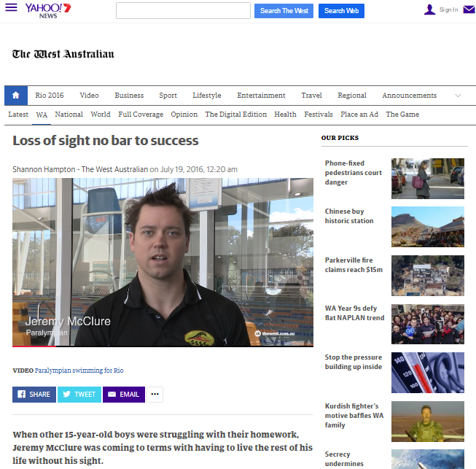
Task: Email the article using EMAIL button
Action: 124,395
